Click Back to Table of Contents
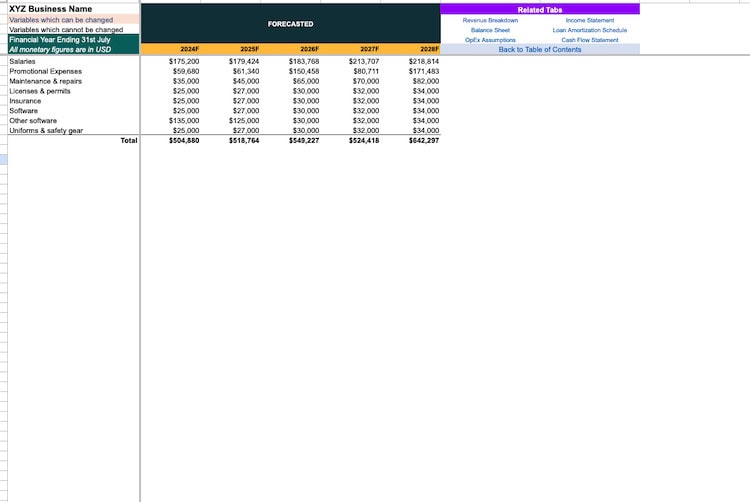750x502 pixels. pyautogui.click(x=540, y=49)
